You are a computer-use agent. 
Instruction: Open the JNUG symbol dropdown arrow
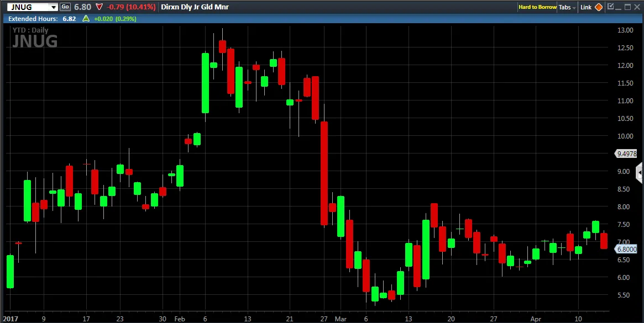[x=54, y=7]
